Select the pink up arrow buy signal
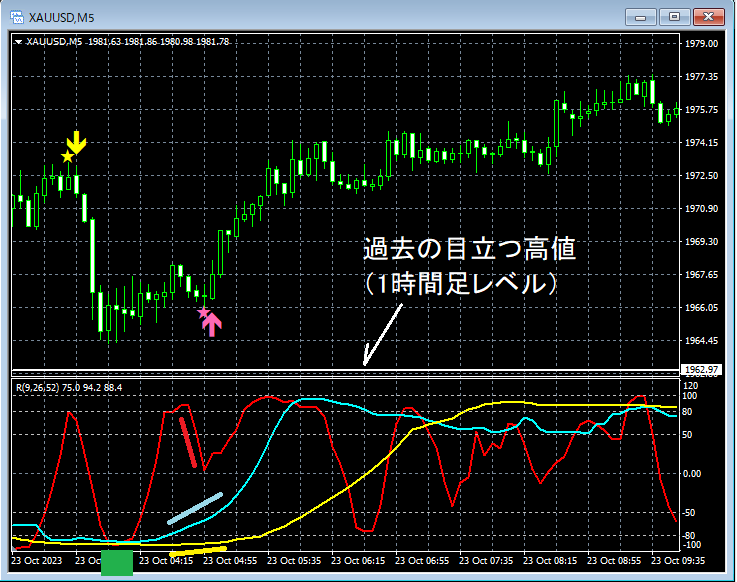Image resolution: width=737 pixels, height=582 pixels. (x=212, y=325)
